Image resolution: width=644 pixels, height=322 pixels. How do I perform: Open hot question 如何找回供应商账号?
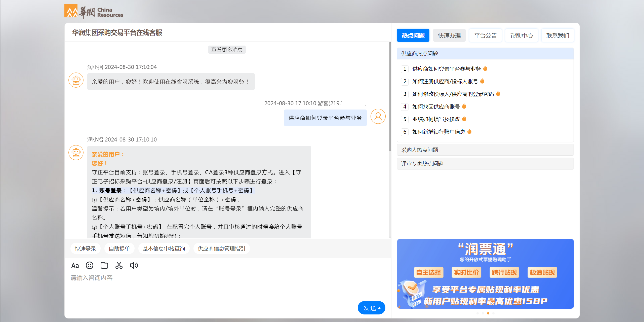[436, 106]
